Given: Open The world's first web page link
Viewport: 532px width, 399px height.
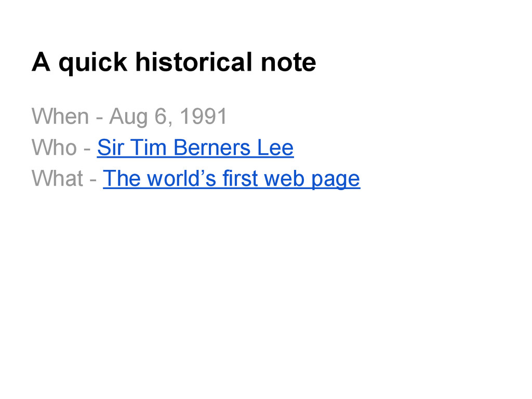Looking at the screenshot, I should point(231,179).
